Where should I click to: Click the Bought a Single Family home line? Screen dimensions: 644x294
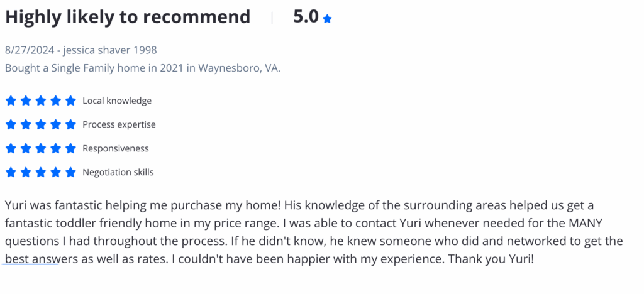click(143, 68)
